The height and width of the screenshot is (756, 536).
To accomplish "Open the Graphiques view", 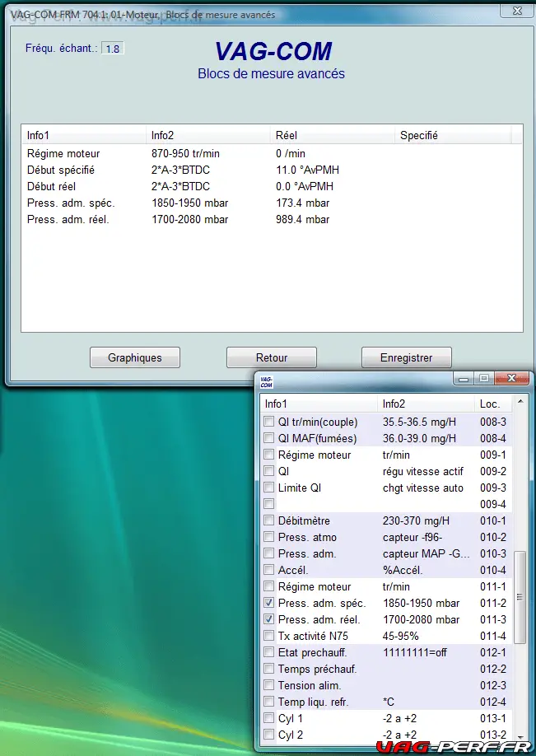I will tap(135, 357).
